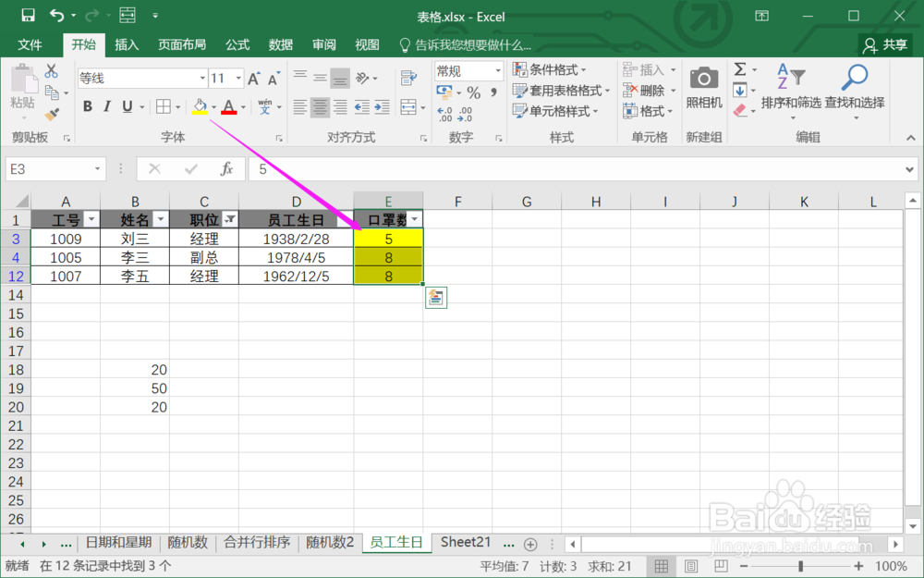Click the Tell Me search box 告诉我您想要做什么
The height and width of the screenshot is (578, 924).
pyautogui.click(x=466, y=44)
